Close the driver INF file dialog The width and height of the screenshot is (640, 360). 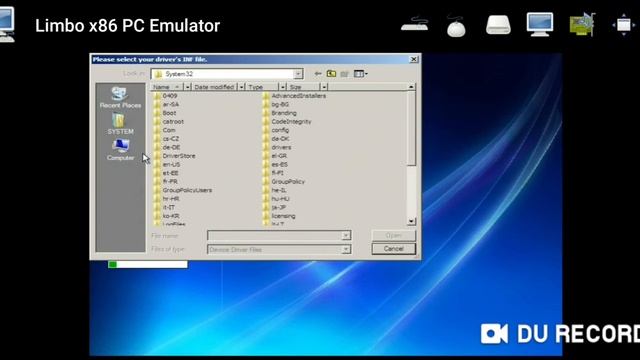click(x=413, y=59)
